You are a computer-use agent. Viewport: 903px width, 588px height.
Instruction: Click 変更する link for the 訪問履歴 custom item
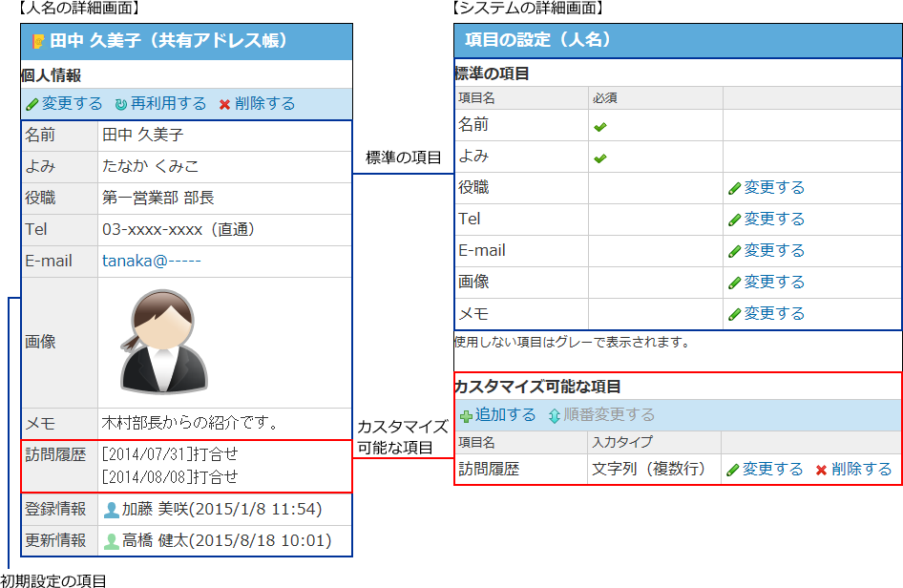[772, 470]
